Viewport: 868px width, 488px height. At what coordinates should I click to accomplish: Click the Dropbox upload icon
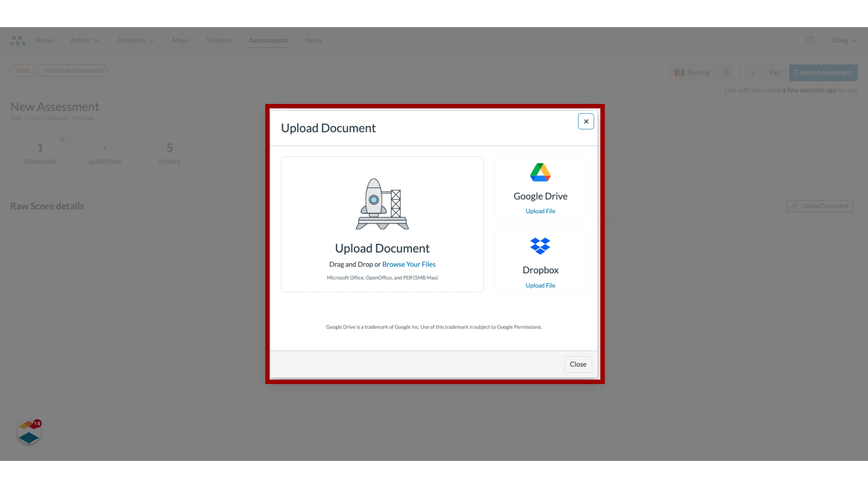540,246
